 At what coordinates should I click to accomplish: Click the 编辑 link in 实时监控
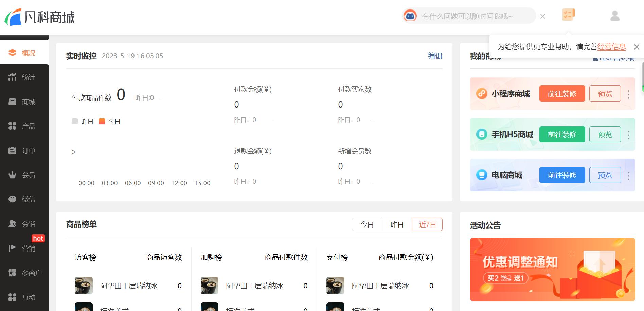435,56
